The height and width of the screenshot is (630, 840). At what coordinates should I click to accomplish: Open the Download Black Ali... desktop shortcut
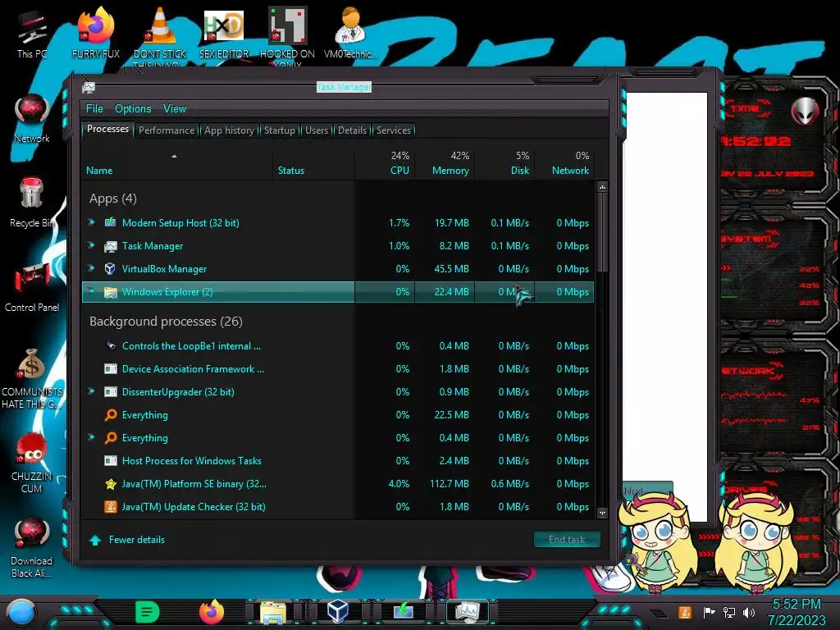click(32, 547)
